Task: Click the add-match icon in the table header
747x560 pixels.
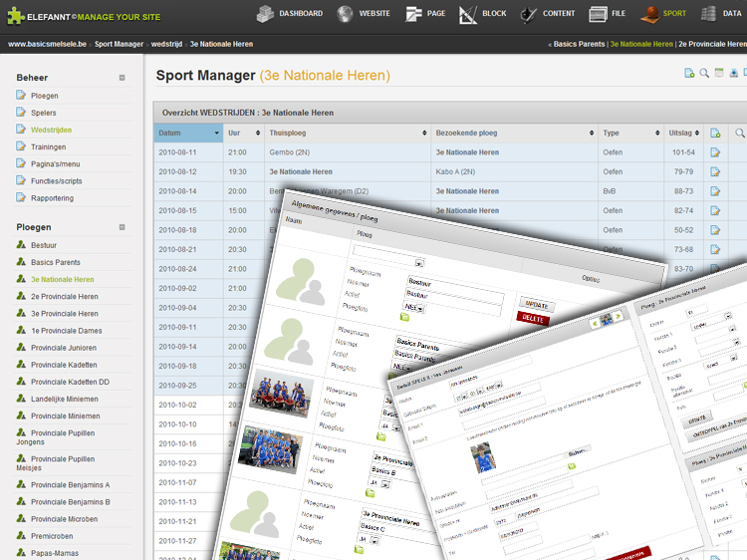Action: [715, 134]
